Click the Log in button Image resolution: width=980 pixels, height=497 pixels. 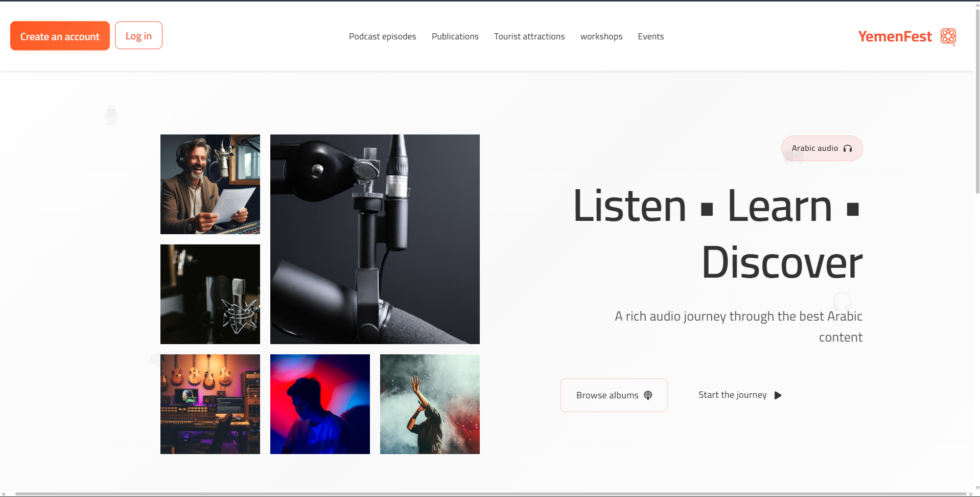tap(138, 36)
